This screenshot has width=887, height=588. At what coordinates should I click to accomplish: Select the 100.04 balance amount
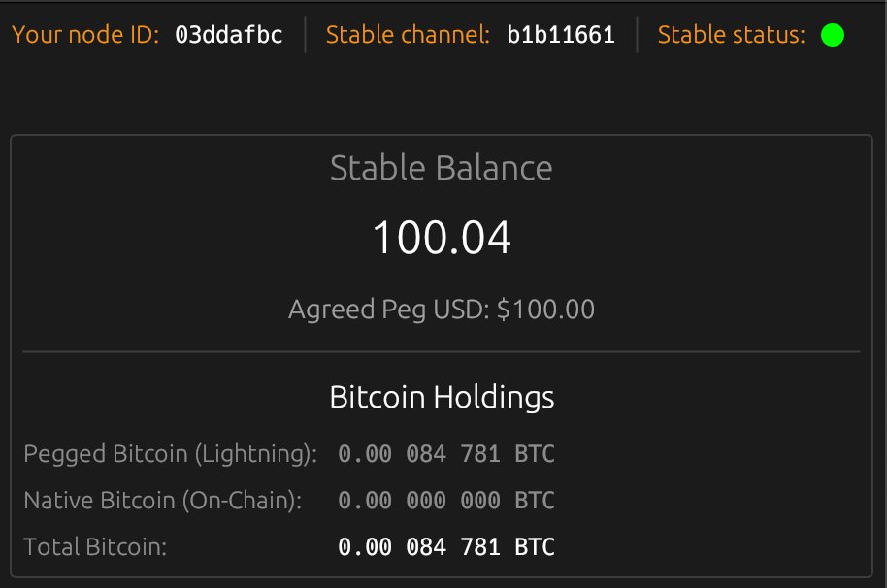tap(442, 238)
